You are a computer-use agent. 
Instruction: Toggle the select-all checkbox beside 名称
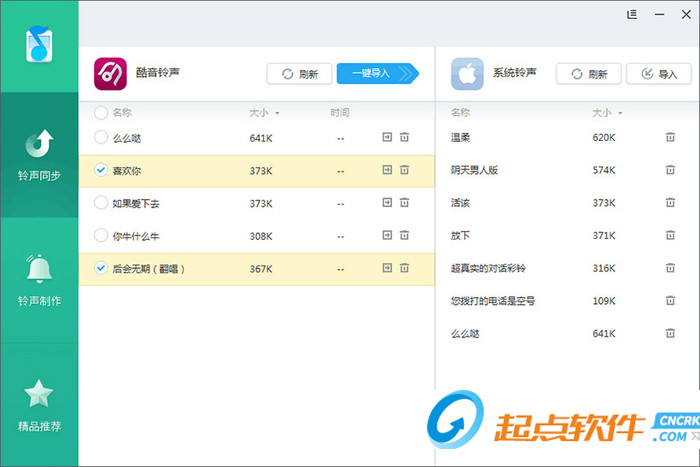[101, 113]
